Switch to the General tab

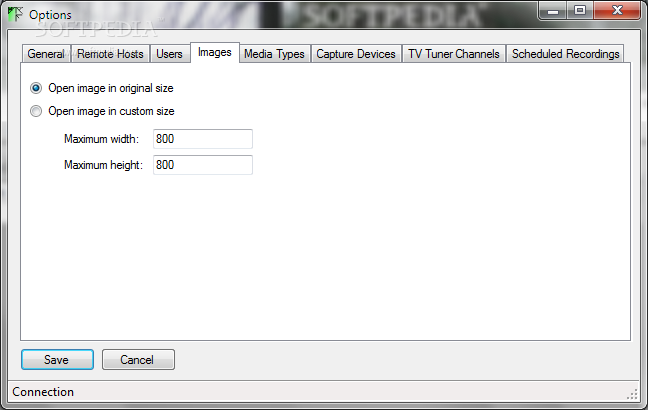46,54
